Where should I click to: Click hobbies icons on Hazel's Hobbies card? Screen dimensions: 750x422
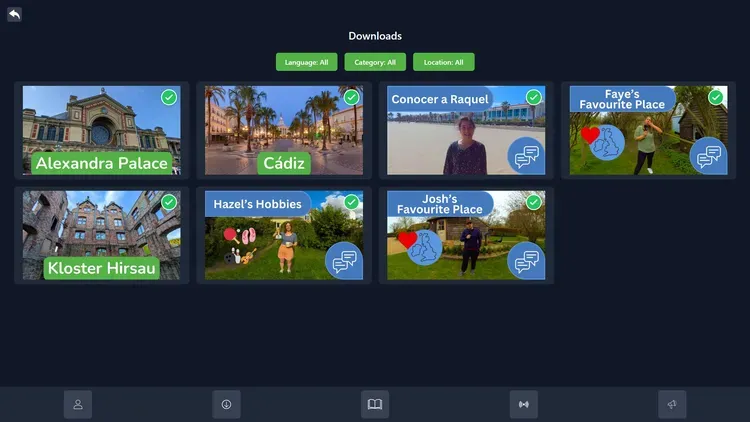pyautogui.click(x=240, y=246)
